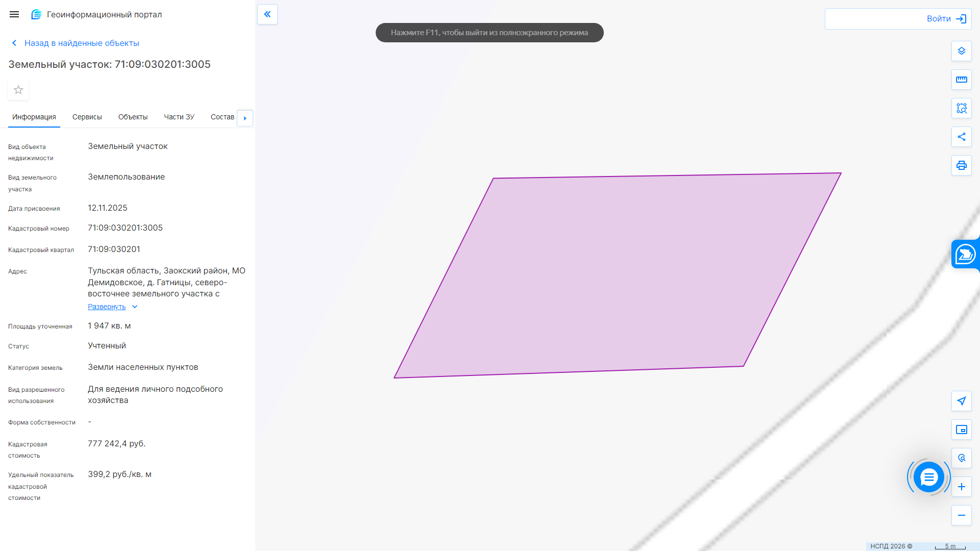Zoom out the map with minus
The image size is (980, 554).
coord(961,515)
